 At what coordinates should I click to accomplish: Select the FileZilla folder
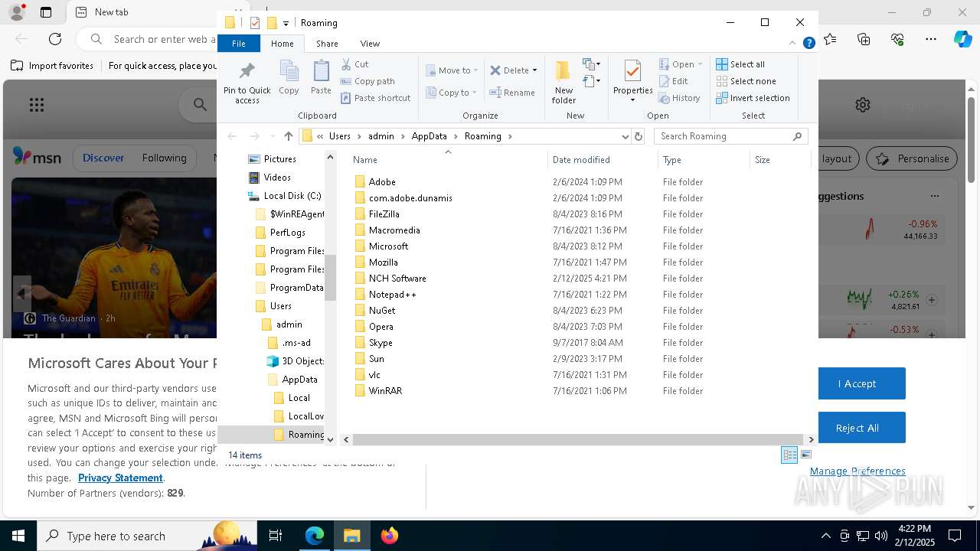click(x=384, y=214)
